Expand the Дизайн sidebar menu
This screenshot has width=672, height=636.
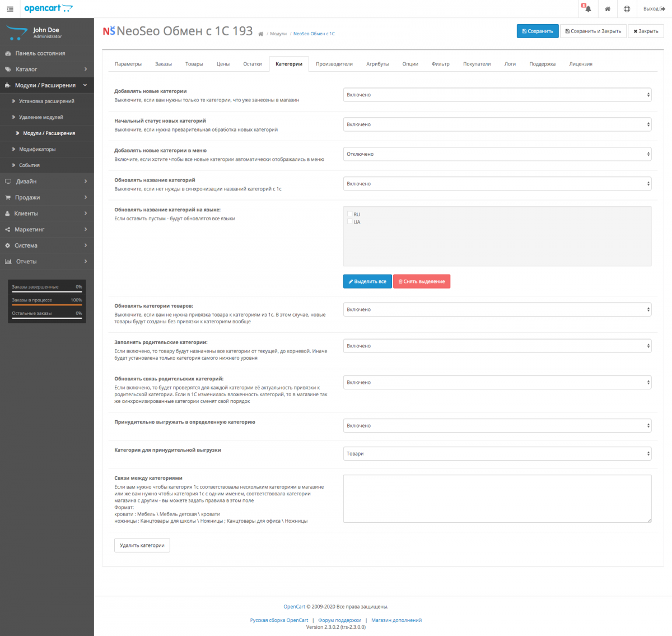[47, 182]
